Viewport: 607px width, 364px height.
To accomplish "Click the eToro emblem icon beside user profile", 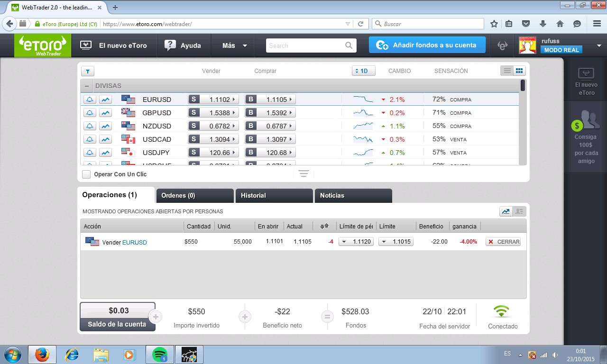I will pos(502,45).
